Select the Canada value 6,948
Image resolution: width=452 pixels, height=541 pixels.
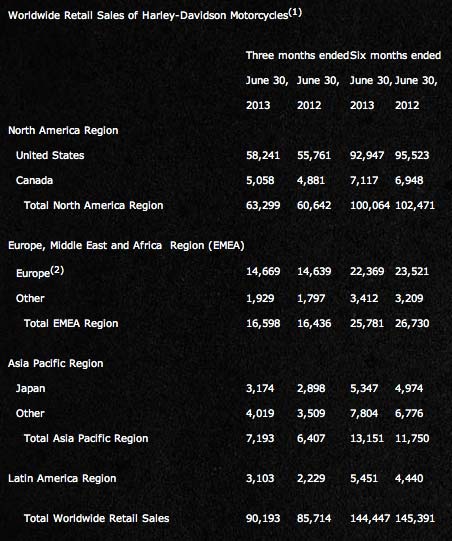[x=409, y=180]
